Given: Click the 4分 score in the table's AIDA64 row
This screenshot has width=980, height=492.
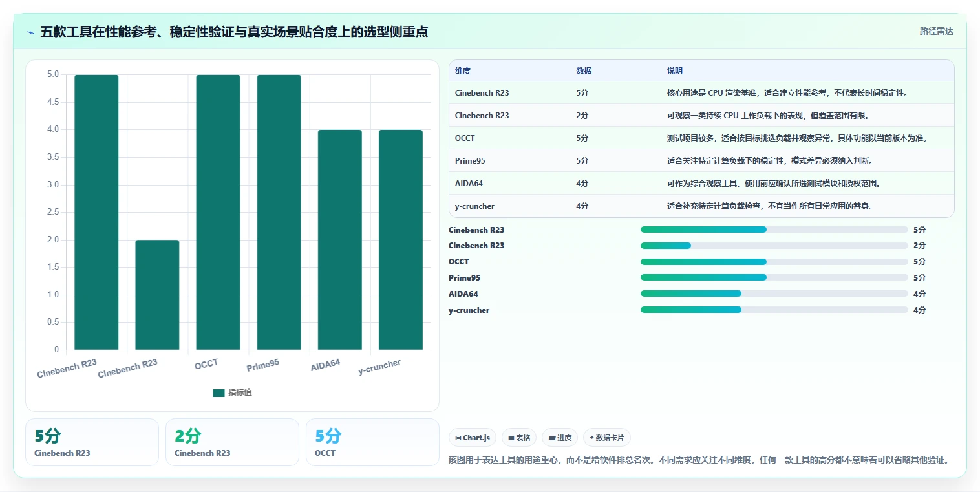Looking at the screenshot, I should click(582, 184).
